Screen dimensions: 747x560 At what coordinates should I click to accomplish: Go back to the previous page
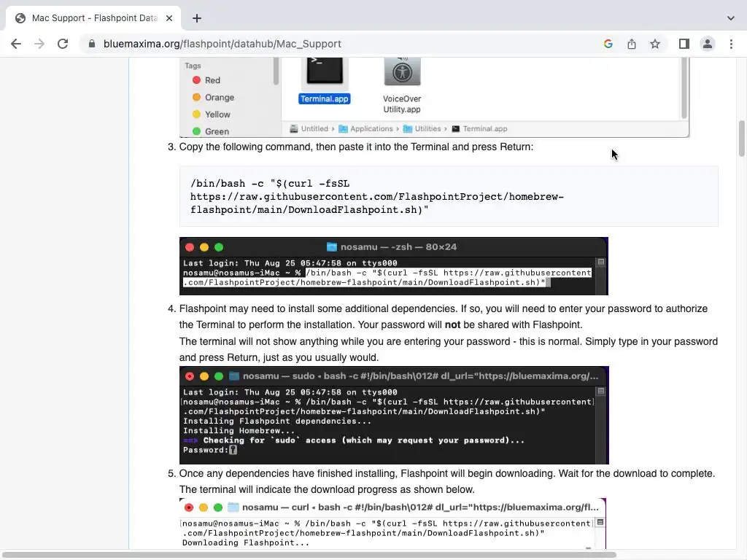(x=16, y=44)
